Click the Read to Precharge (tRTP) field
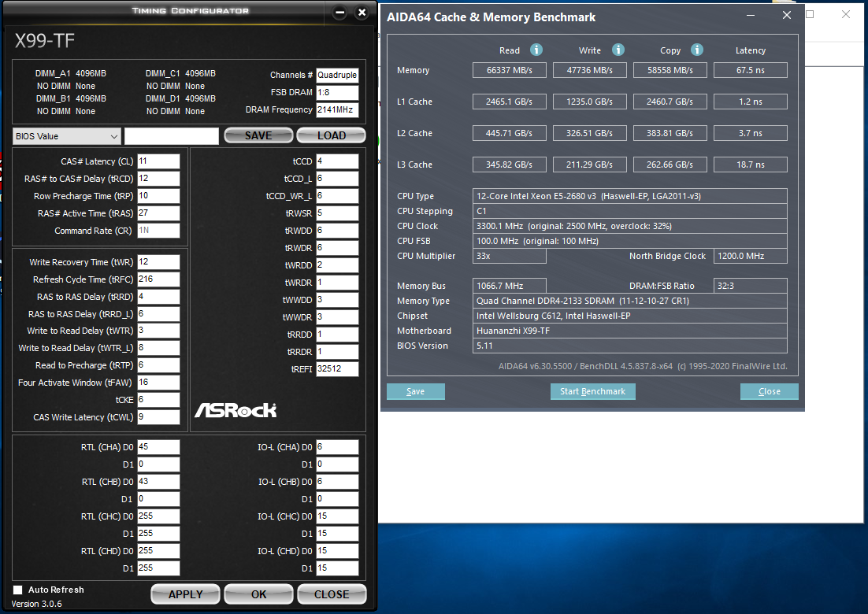Viewport: 868px width, 614px height. pyautogui.click(x=158, y=365)
